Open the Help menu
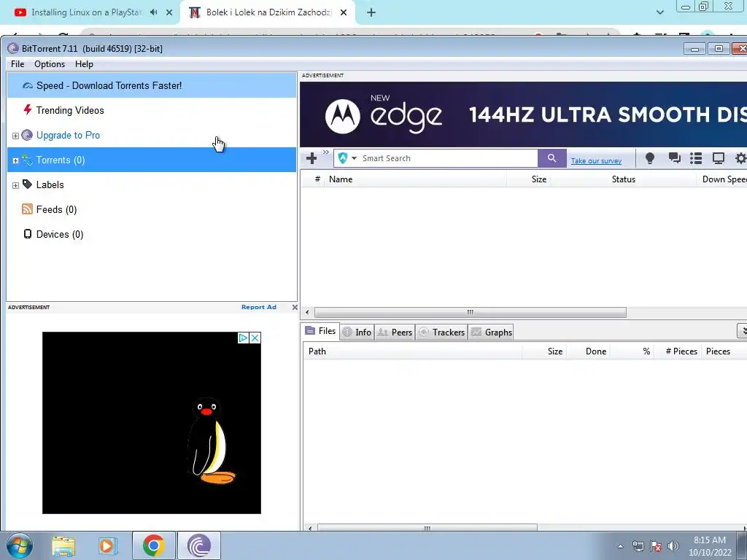 coord(84,64)
